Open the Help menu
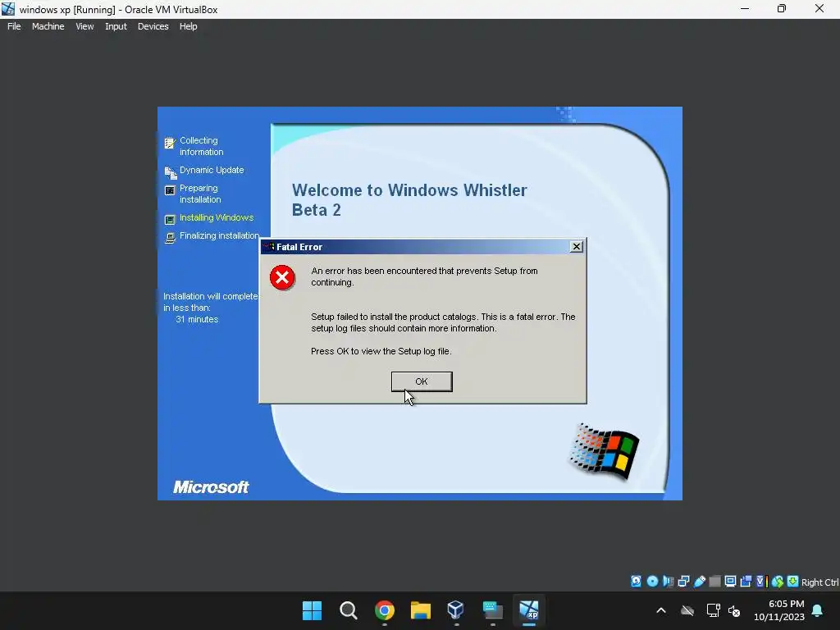 [188, 26]
